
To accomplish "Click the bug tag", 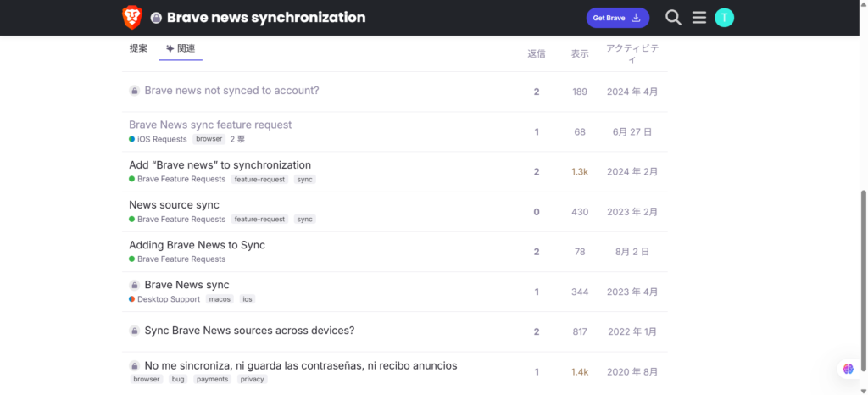I will [178, 380].
